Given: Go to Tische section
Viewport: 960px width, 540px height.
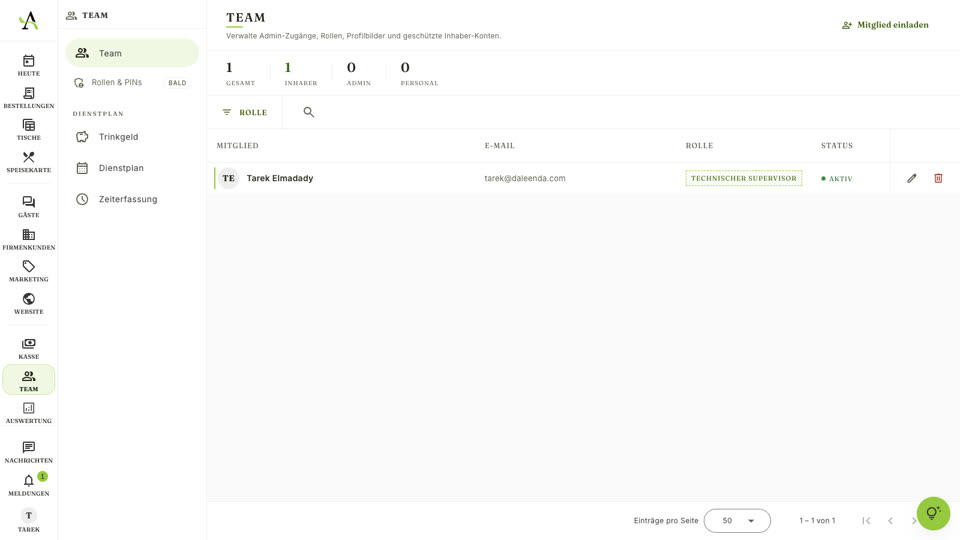Looking at the screenshot, I should tap(29, 130).
